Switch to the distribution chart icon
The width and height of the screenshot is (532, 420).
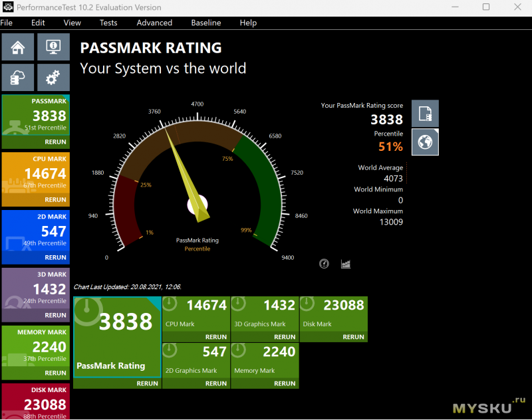coord(346,264)
